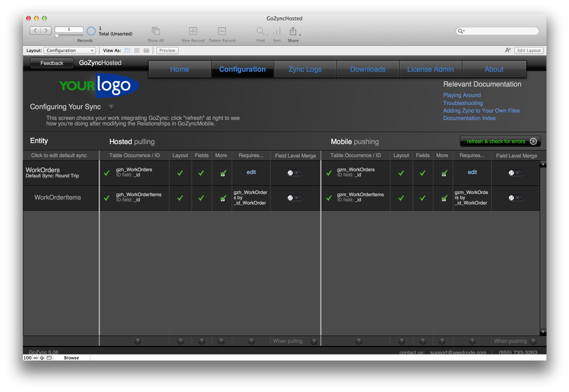This screenshot has width=569, height=392.
Task: Click Mobile edit link for WorkOrders
Action: (x=472, y=172)
